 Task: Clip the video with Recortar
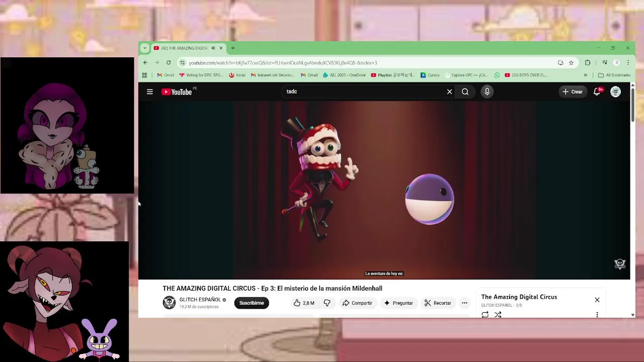click(x=438, y=303)
